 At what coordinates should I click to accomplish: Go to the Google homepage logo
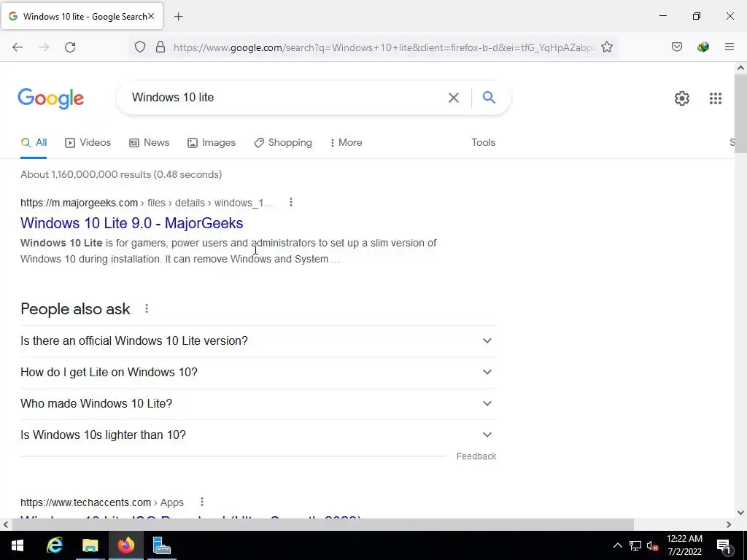(x=51, y=98)
